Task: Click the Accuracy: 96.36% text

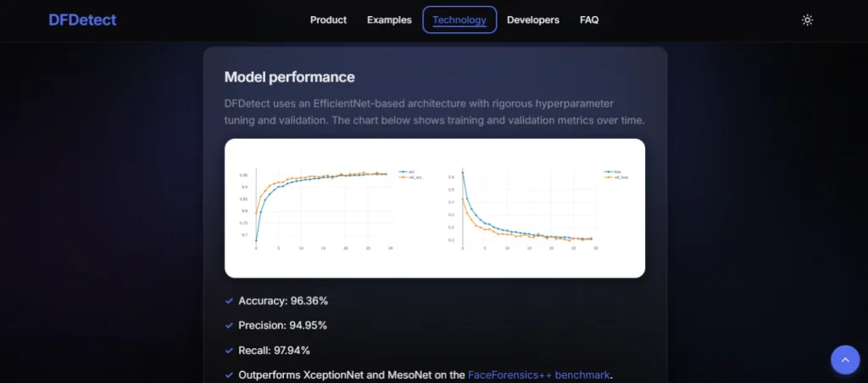Action: point(283,301)
